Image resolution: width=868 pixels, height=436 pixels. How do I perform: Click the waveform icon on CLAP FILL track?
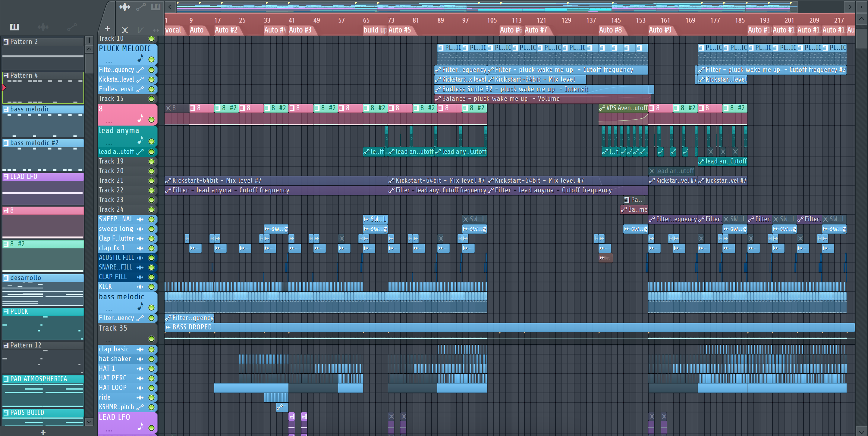[140, 277]
